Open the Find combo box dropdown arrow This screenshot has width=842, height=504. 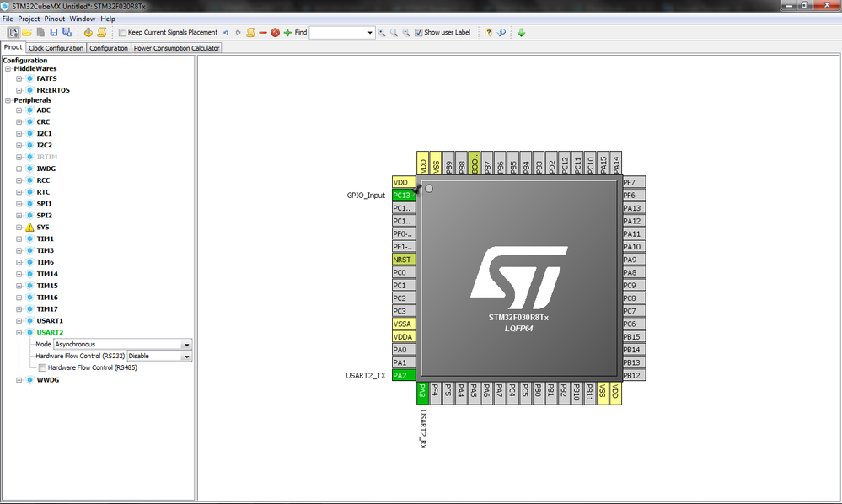[369, 33]
